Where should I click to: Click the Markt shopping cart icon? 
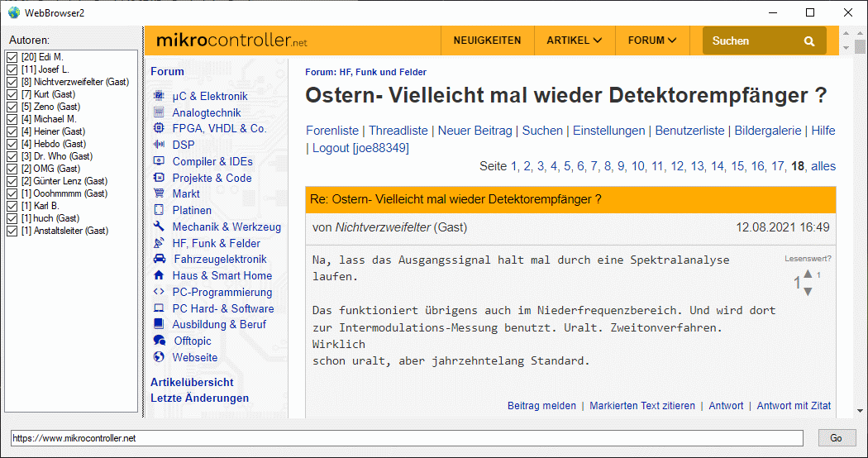pos(159,193)
